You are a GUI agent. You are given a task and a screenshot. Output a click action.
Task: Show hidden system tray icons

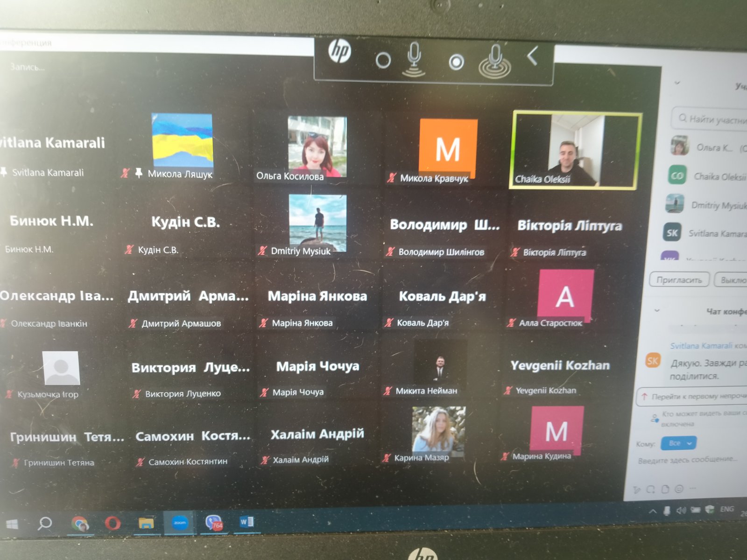(x=653, y=511)
